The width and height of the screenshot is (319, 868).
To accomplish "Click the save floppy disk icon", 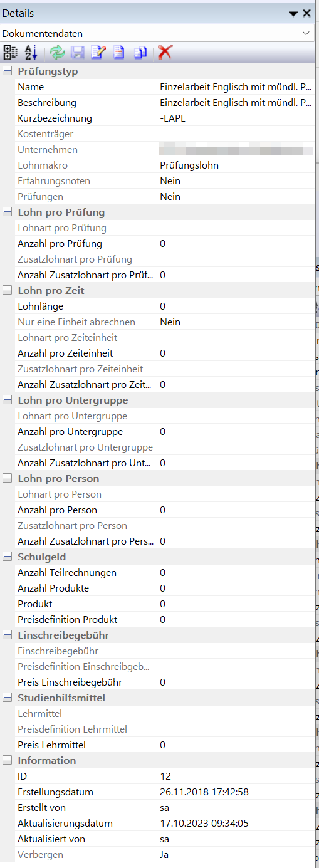I will (x=78, y=52).
